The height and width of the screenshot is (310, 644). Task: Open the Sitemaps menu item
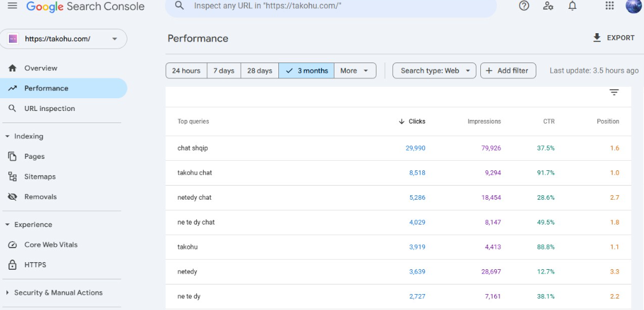39,177
